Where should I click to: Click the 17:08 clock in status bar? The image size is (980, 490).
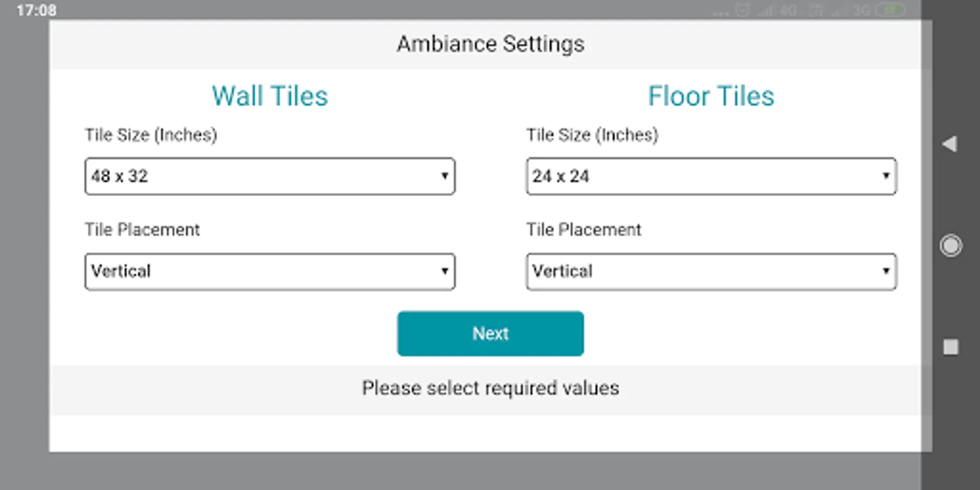(36, 10)
